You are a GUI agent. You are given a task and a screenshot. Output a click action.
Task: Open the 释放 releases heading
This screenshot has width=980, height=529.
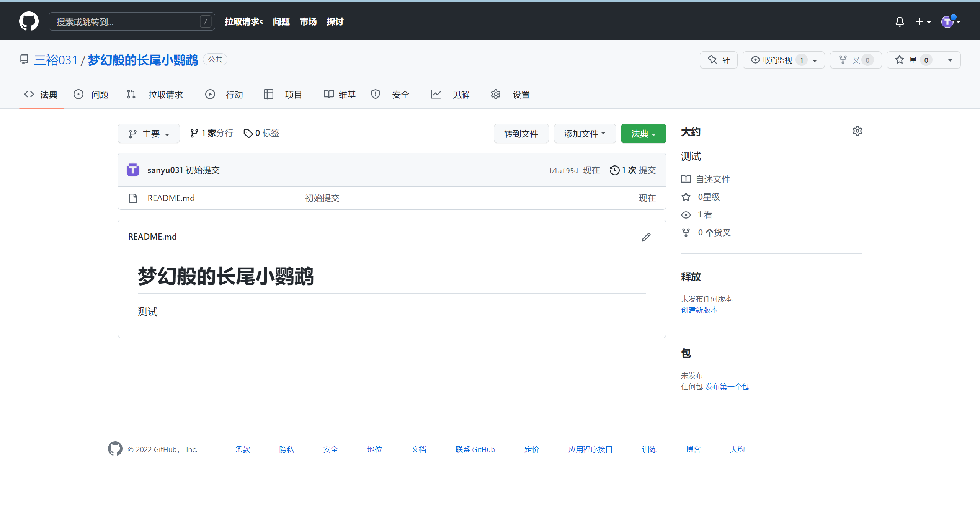pos(691,277)
